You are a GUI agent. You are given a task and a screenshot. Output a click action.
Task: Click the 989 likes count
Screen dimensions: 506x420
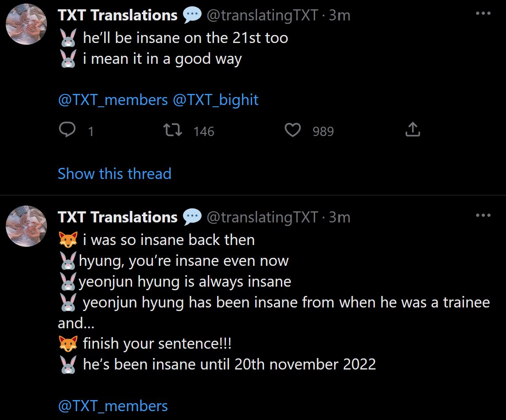323,131
